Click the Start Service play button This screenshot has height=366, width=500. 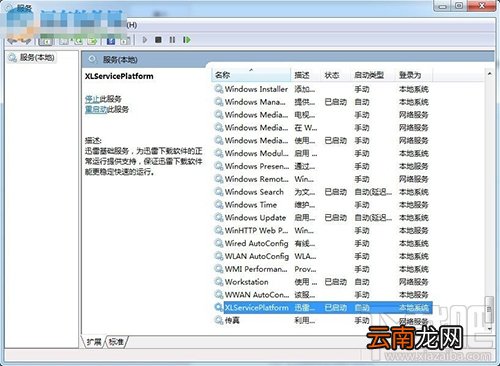coord(145,40)
